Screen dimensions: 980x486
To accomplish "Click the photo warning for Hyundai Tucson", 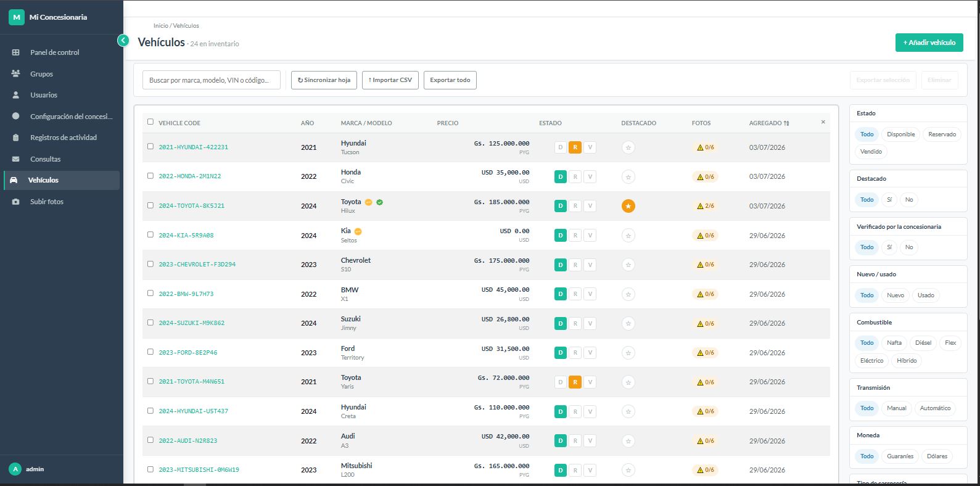I will 706,147.
